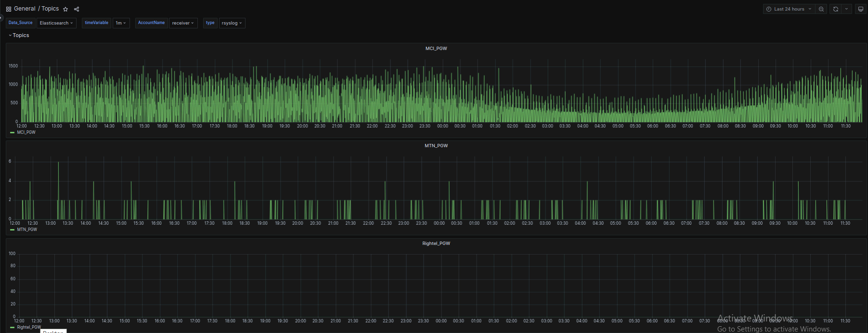Open the 1m timeVariable dropdown
The height and width of the screenshot is (333, 868).
click(121, 23)
